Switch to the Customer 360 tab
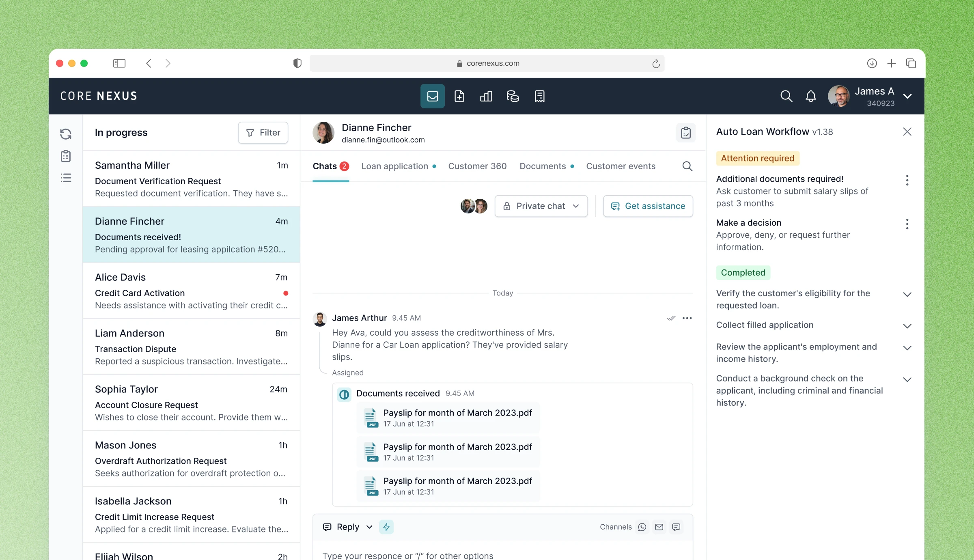This screenshot has width=974, height=560. (x=477, y=166)
